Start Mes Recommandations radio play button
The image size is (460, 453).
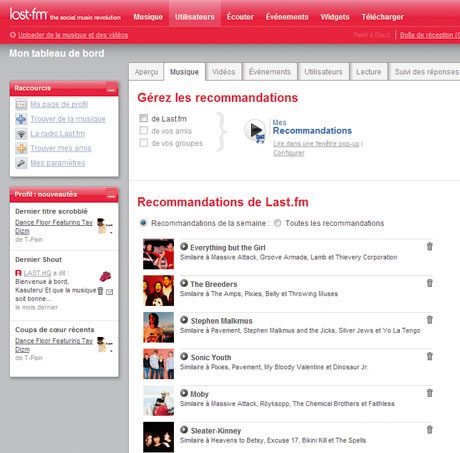click(x=255, y=130)
